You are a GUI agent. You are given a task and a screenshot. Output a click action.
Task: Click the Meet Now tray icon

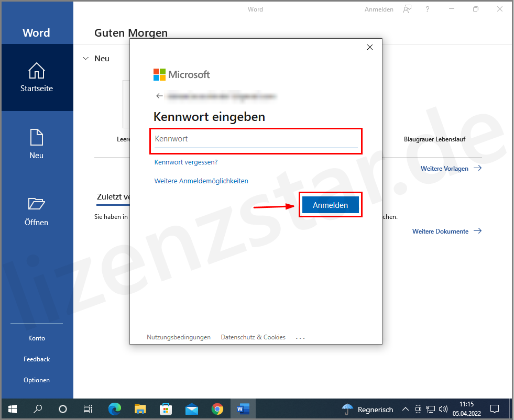[418, 409]
